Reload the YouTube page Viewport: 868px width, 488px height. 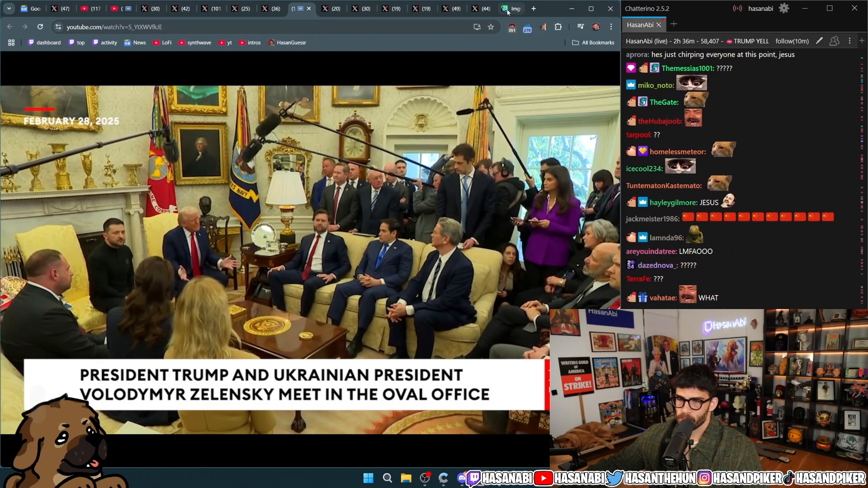[x=40, y=27]
